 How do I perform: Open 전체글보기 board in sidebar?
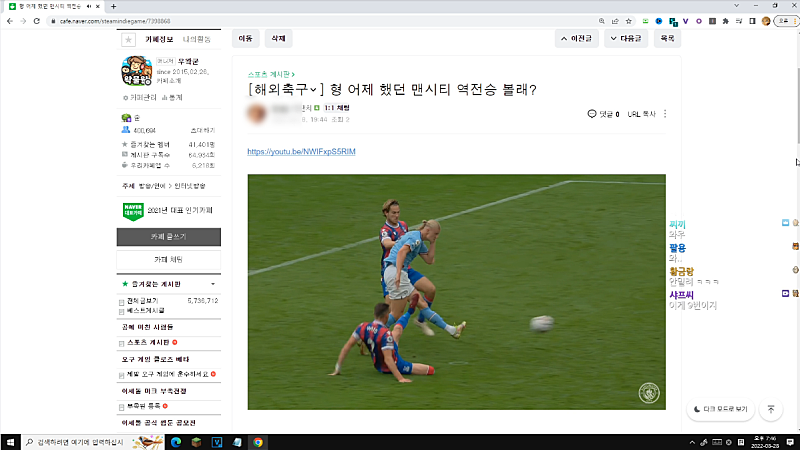142,301
